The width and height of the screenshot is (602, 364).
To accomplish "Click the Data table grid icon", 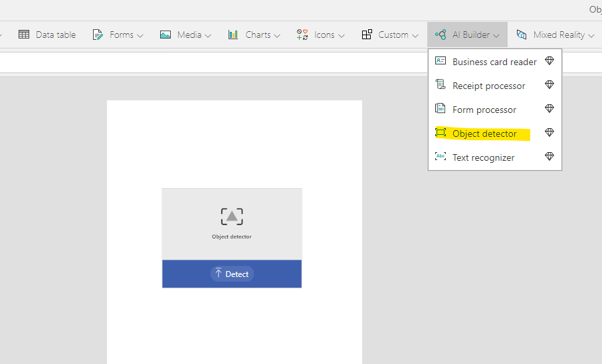I will pos(24,35).
